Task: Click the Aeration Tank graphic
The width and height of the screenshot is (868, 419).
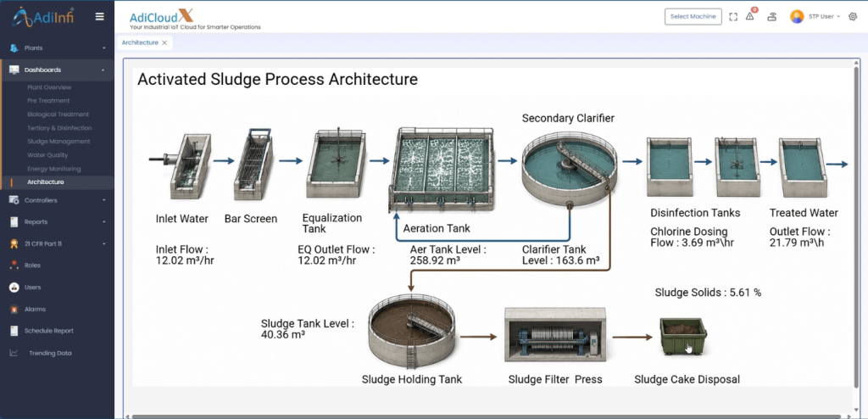Action: 441,169
